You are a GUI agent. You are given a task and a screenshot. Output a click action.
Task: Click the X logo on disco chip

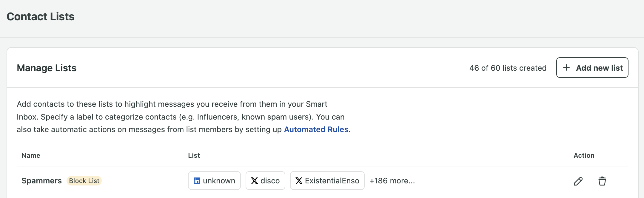(x=255, y=181)
